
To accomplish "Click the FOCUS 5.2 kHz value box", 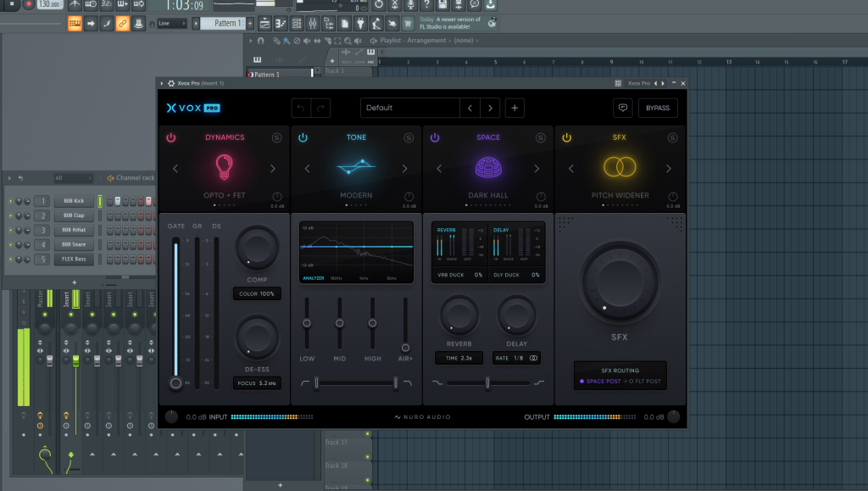I will pos(257,383).
